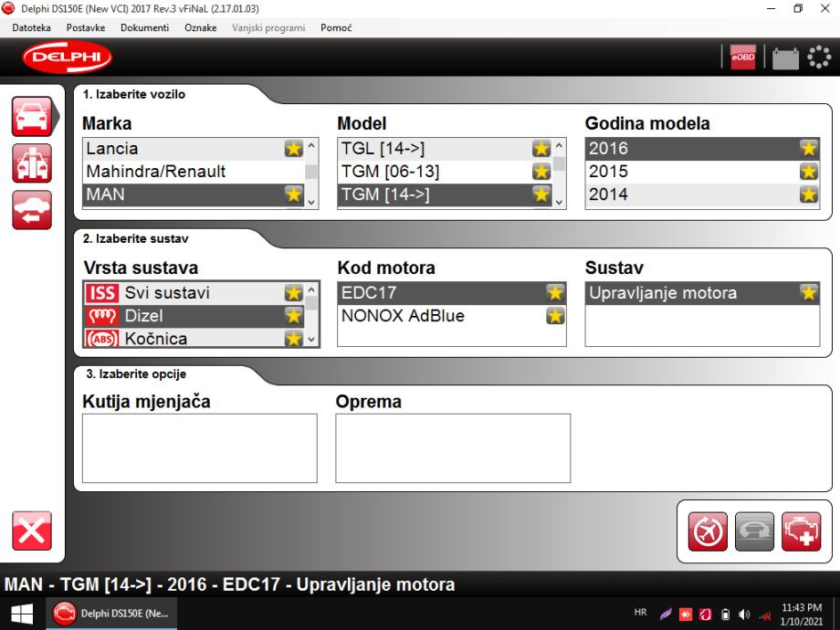Toggle favorite star for TGL [14->]
Image resolution: width=840 pixels, height=630 pixels.
(541, 149)
